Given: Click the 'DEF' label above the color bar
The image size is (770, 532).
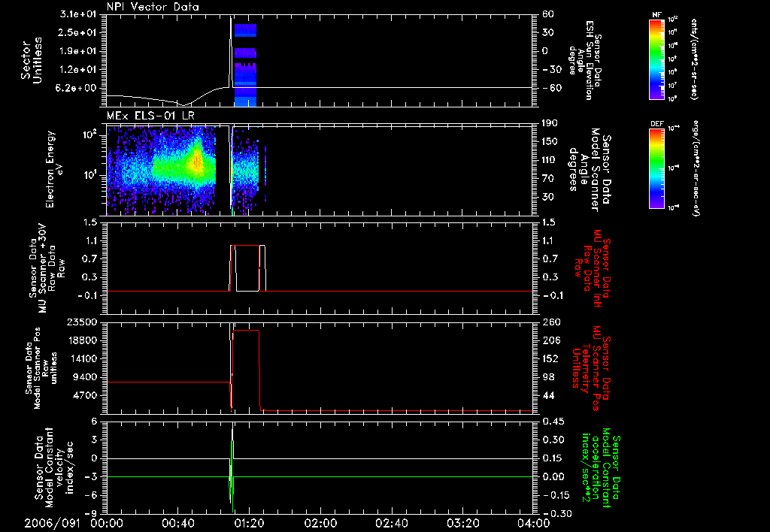Looking at the screenshot, I should tap(656, 124).
